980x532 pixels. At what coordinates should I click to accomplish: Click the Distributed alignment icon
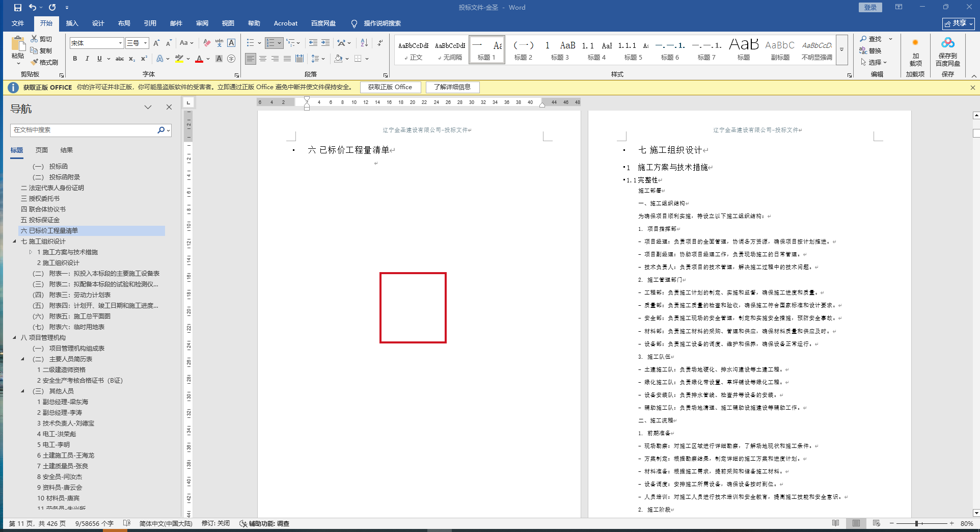pyautogui.click(x=300, y=59)
